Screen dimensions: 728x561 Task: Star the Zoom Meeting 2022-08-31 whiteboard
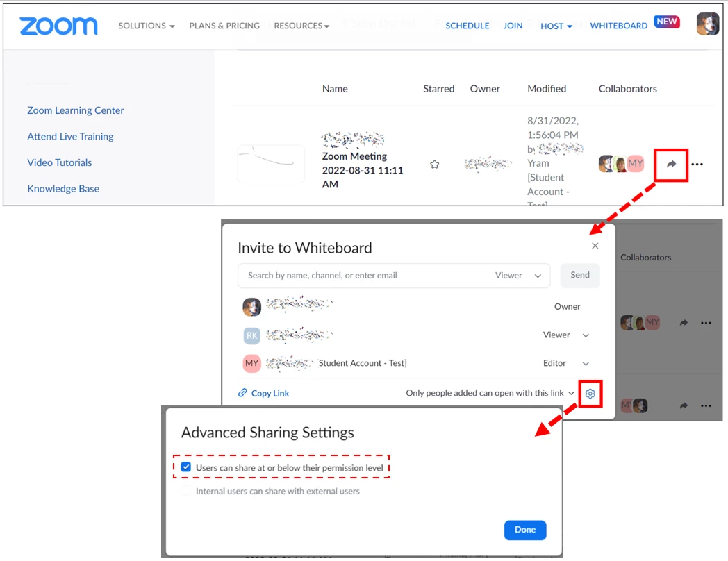click(x=435, y=165)
